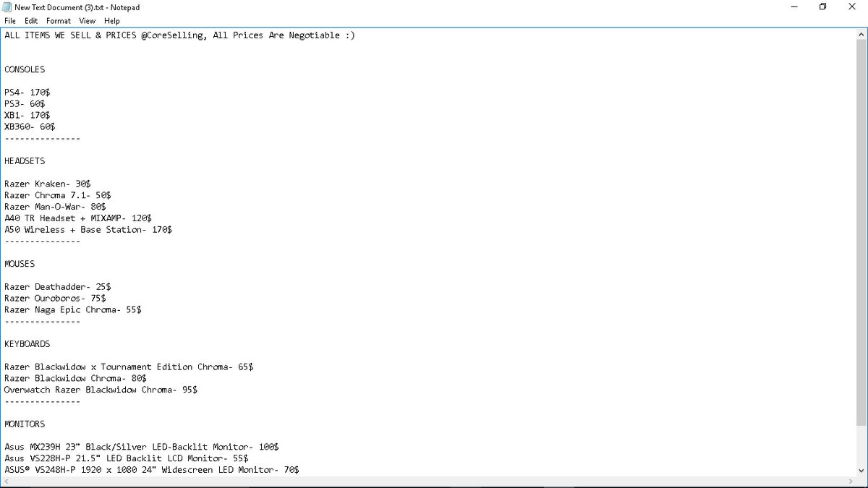Image resolution: width=868 pixels, height=488 pixels.
Task: Click the 'XB1- 170$' line
Action: [x=27, y=116]
